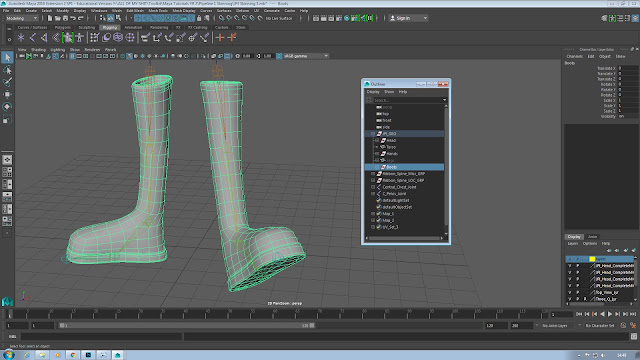Image resolution: width=640 pixels, height=360 pixels.
Task: Activate the Scale tool in the toolbox
Action: [7, 119]
